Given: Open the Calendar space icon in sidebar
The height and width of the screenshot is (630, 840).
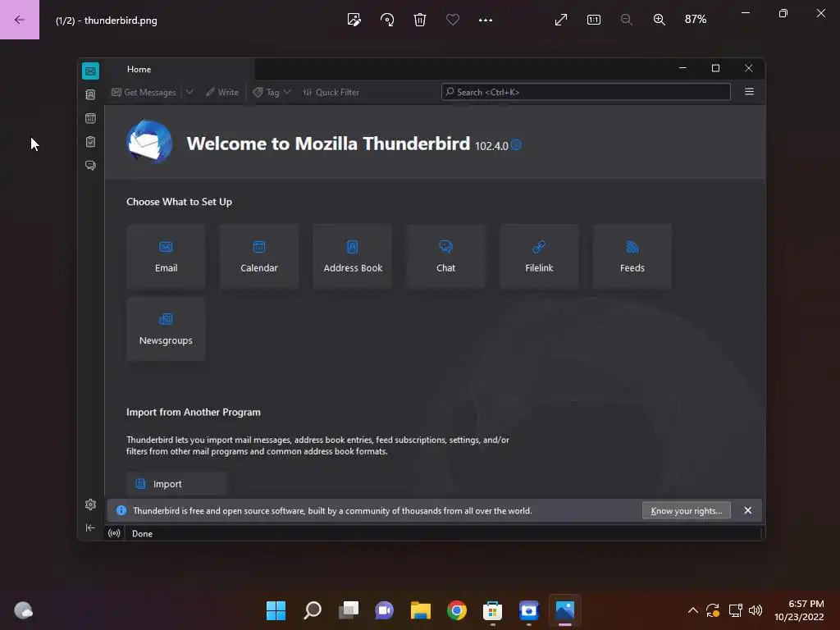Looking at the screenshot, I should [90, 118].
